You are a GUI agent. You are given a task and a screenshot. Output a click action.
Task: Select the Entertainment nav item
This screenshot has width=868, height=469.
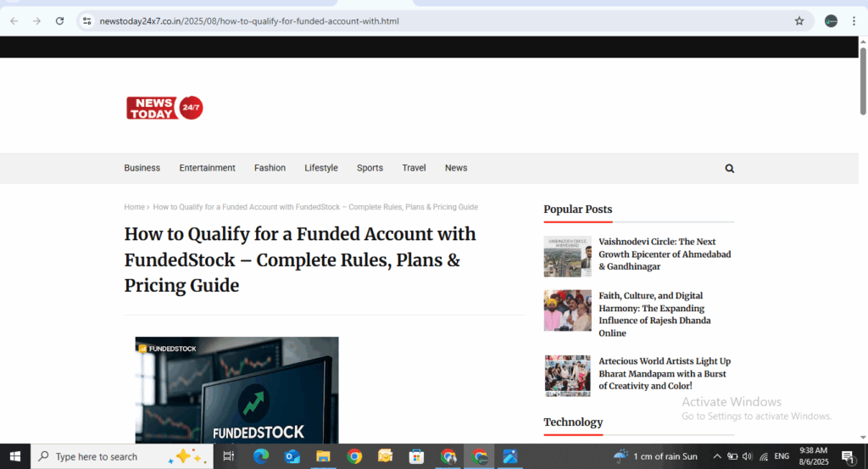click(207, 168)
